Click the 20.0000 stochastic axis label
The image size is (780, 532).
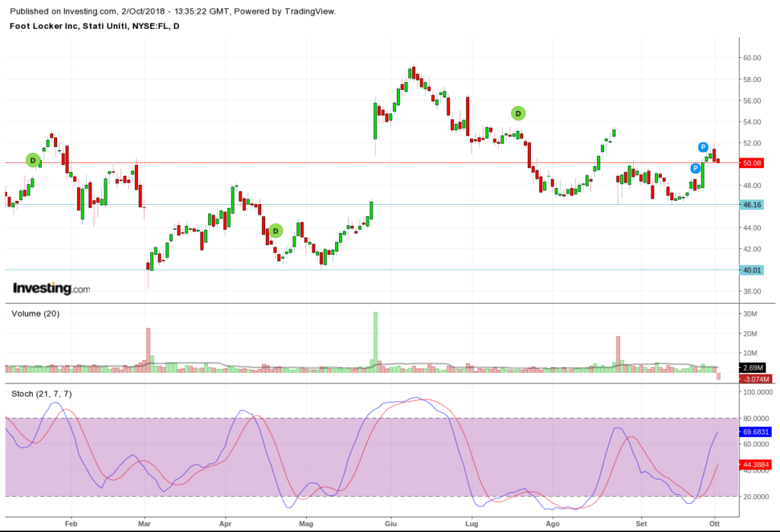pyautogui.click(x=758, y=496)
